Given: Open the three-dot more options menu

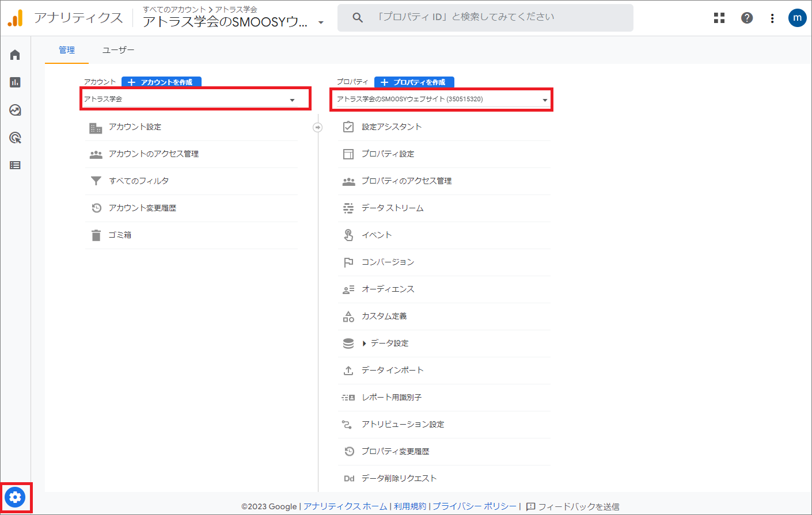Looking at the screenshot, I should click(772, 18).
